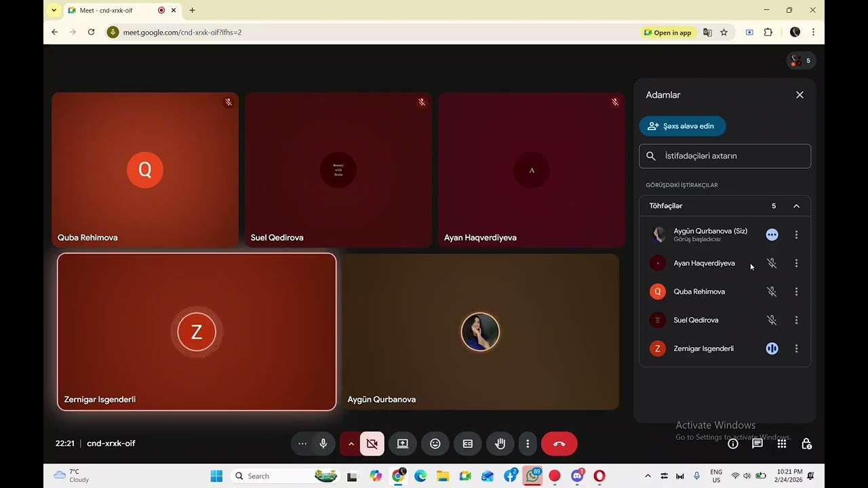868x488 pixels.
Task: Raise your hand in the meeting
Action: (500, 444)
